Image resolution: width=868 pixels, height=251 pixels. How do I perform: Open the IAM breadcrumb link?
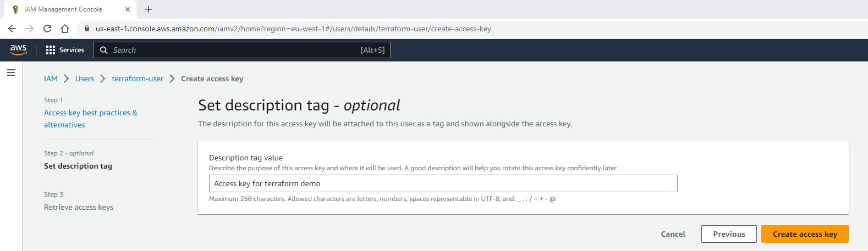[x=51, y=79]
